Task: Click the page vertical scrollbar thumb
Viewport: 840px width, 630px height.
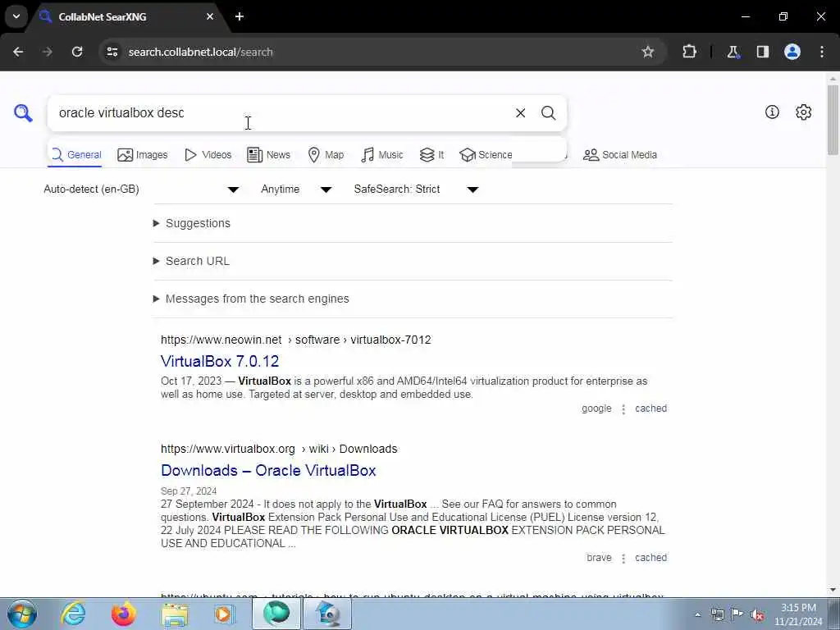Action: [x=833, y=119]
